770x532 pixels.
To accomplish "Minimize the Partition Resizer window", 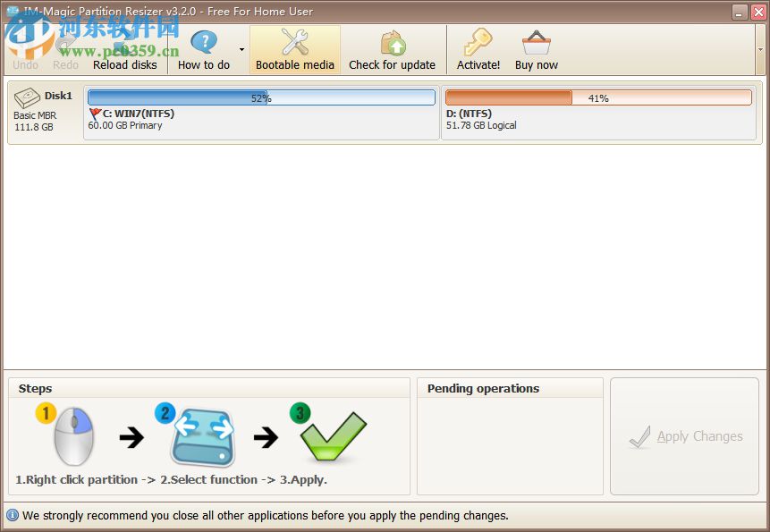I will pos(740,12).
